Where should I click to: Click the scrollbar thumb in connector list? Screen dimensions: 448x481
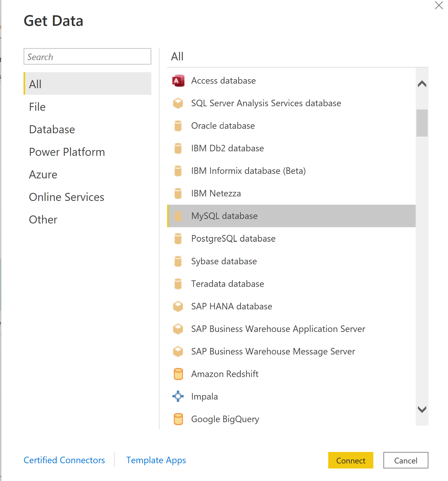click(422, 123)
